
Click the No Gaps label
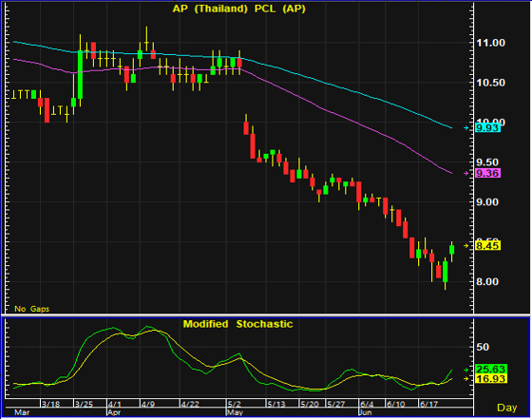(32, 309)
